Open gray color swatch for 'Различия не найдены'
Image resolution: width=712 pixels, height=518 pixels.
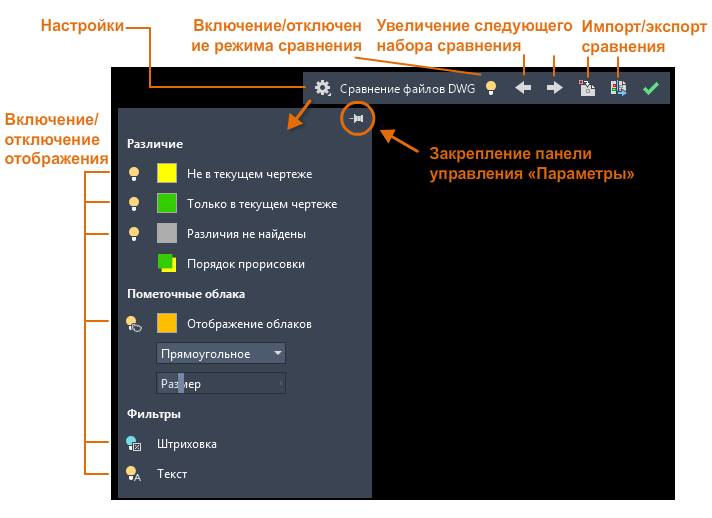[x=167, y=233]
